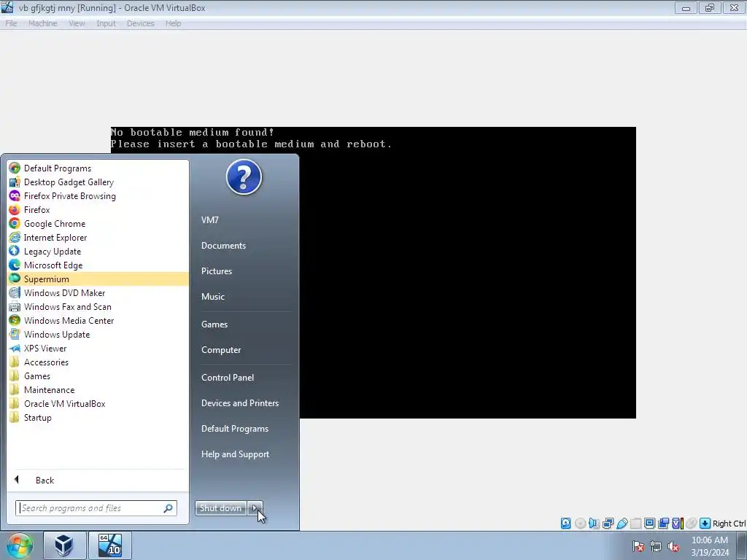
Task: Open the shut down options arrow
Action: tap(255, 508)
